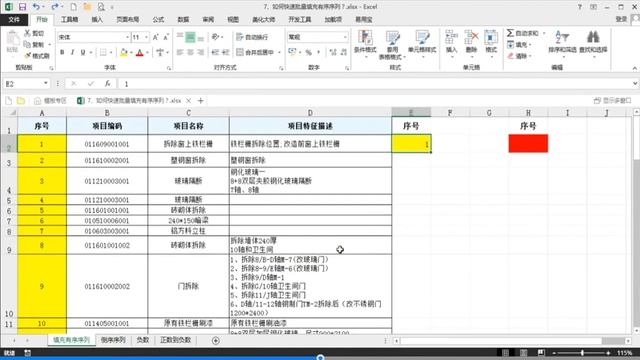Image resolution: width=640 pixels, height=360 pixels.
Task: Click 登录 sign in button
Action: (621, 19)
